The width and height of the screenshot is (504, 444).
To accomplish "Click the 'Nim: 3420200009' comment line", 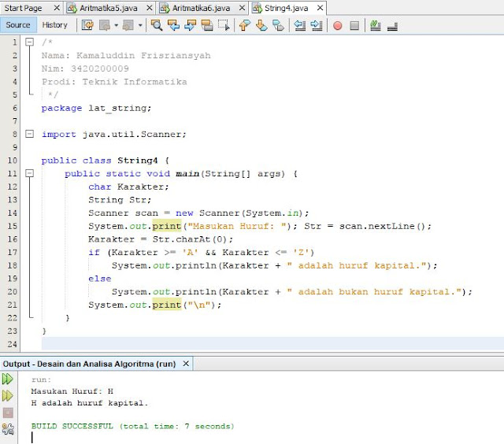I will pos(85,68).
